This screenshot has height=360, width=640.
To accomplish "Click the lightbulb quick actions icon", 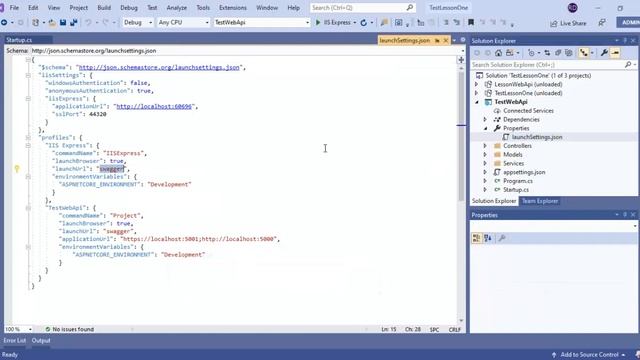I will tap(17, 169).
